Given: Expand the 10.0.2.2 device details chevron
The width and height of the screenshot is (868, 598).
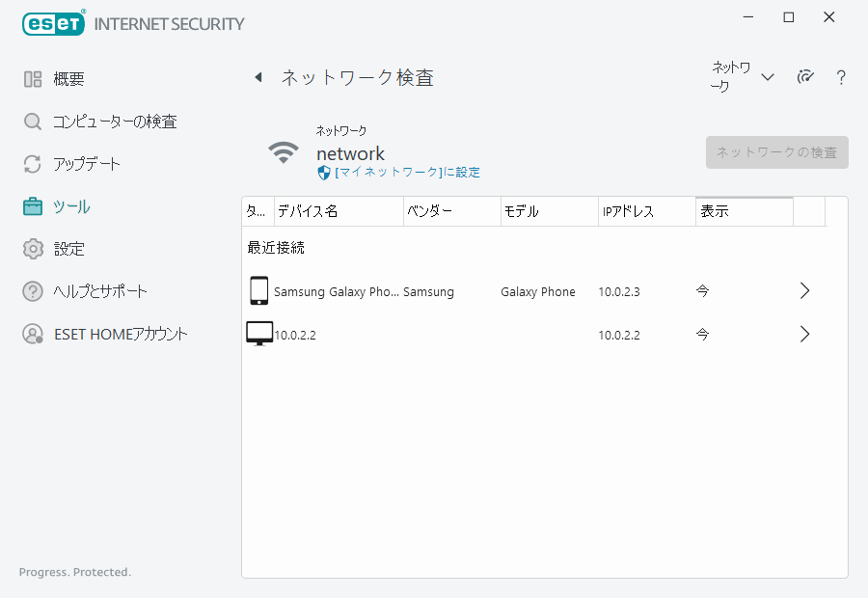Looking at the screenshot, I should [805, 335].
